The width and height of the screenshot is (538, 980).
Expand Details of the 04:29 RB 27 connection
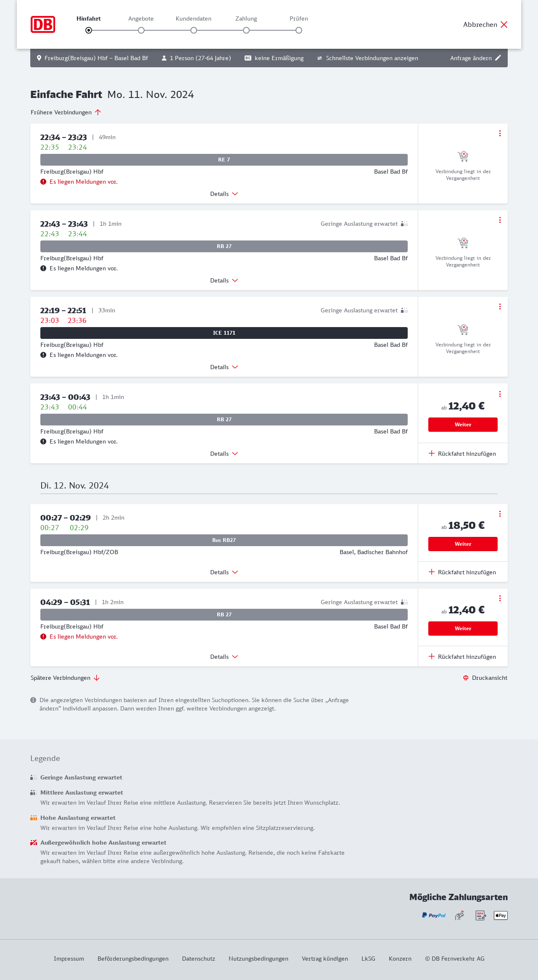224,657
